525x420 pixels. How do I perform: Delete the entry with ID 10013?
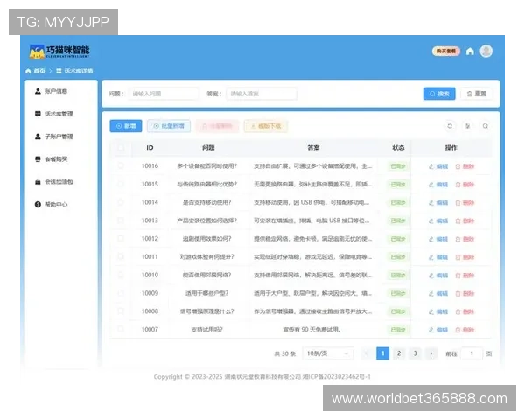click(x=465, y=220)
